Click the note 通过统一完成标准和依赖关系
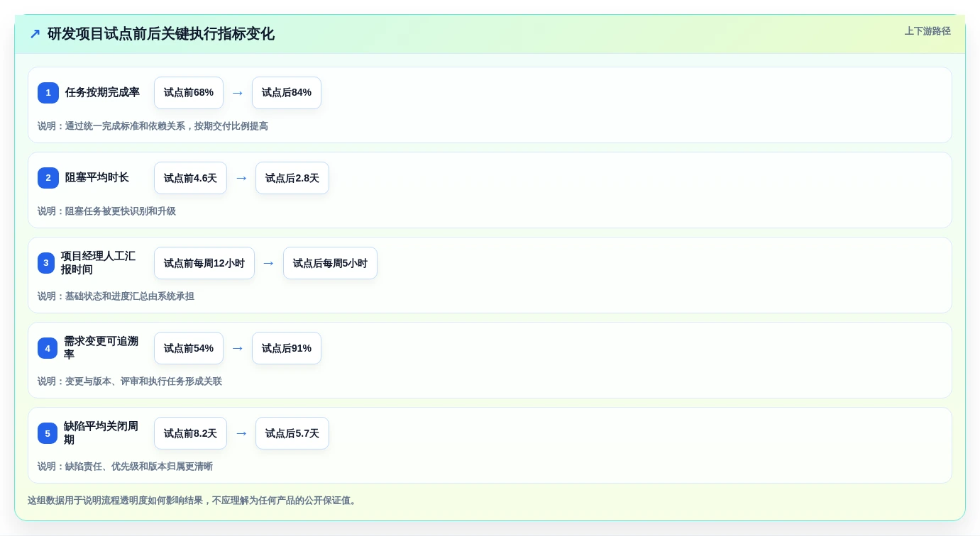This screenshot has width=980, height=536. (153, 126)
